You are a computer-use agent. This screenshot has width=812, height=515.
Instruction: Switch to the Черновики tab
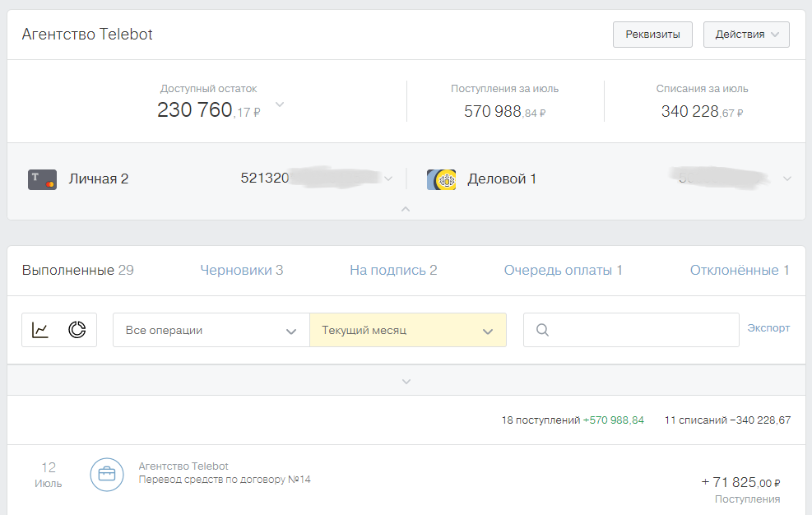coord(242,270)
